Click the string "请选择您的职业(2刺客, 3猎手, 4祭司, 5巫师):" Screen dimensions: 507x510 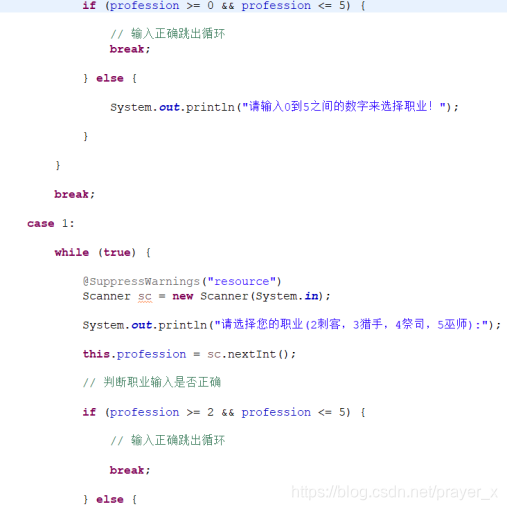pyautogui.click(x=351, y=324)
